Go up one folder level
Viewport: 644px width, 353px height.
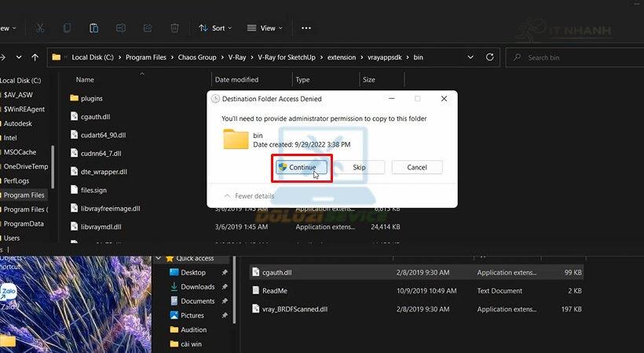pos(35,57)
